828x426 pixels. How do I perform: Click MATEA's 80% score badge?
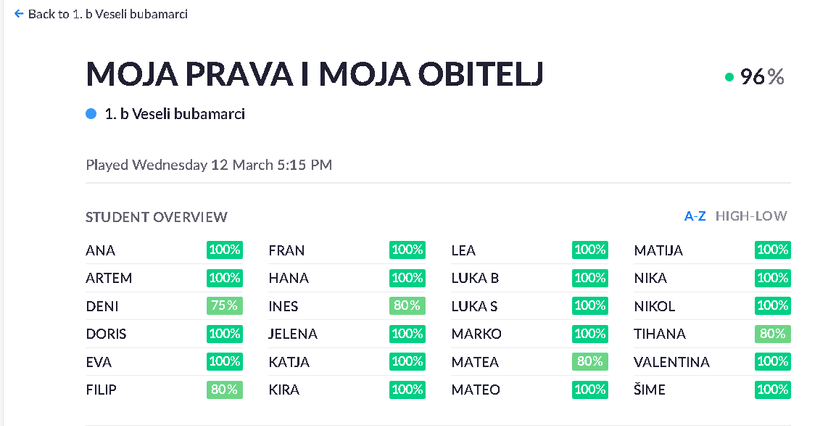coord(589,362)
